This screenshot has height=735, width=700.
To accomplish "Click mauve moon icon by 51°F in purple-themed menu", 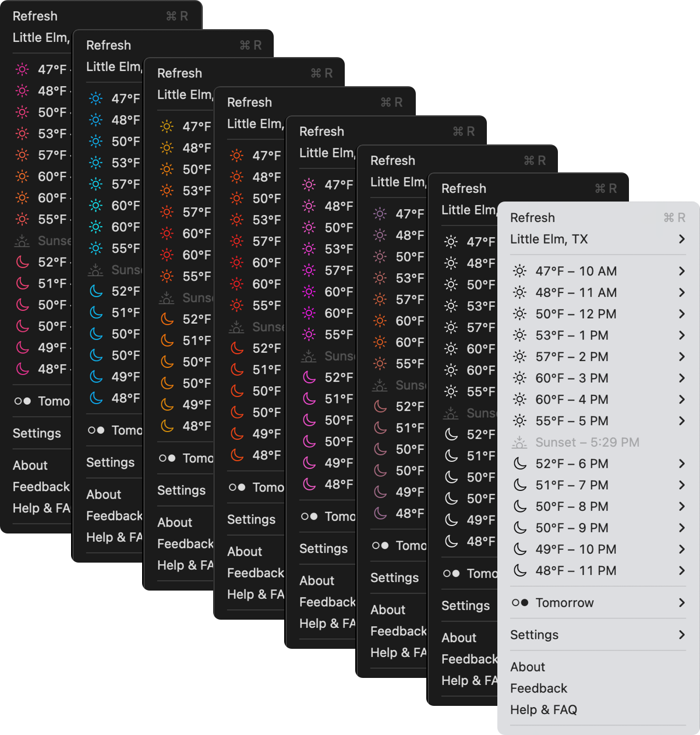I will click(380, 428).
